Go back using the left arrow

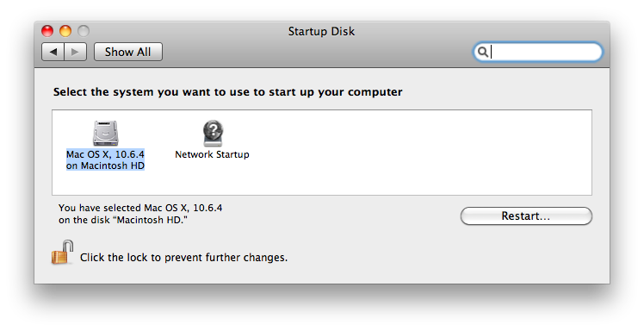[x=53, y=52]
